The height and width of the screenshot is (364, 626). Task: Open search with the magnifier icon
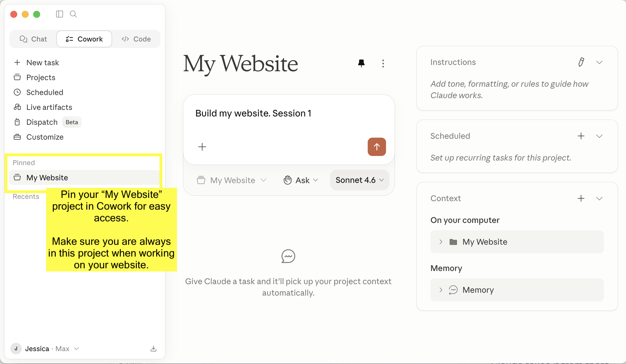73,14
